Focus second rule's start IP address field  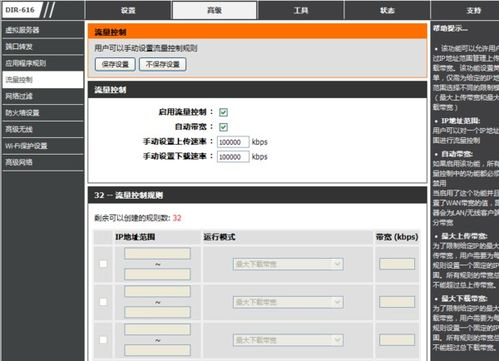pyautogui.click(x=157, y=291)
